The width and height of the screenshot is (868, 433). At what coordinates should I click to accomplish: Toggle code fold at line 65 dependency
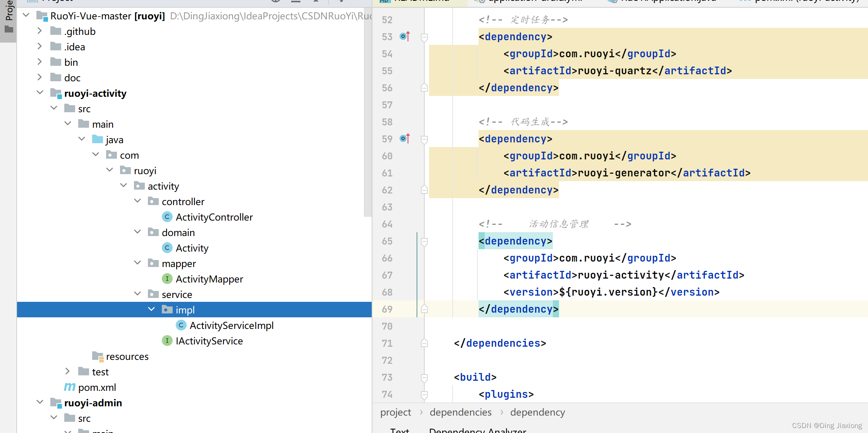click(424, 241)
